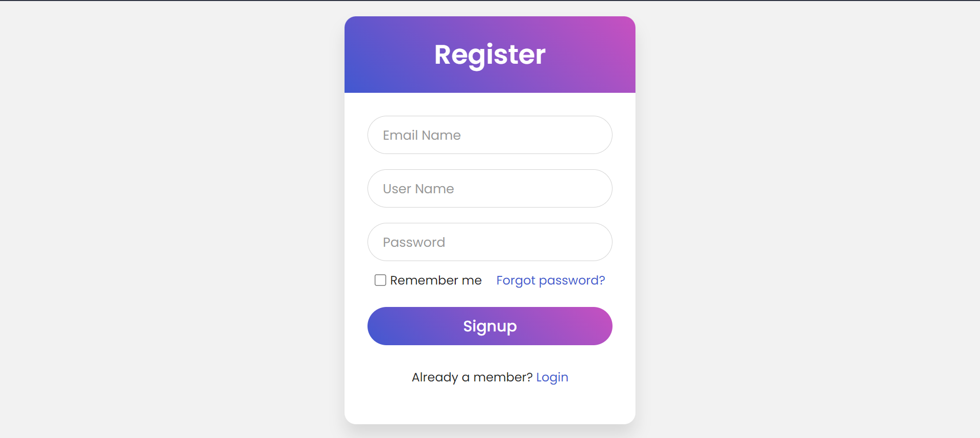Open the 'Forgot password?' link
The width and height of the screenshot is (980, 438).
550,280
